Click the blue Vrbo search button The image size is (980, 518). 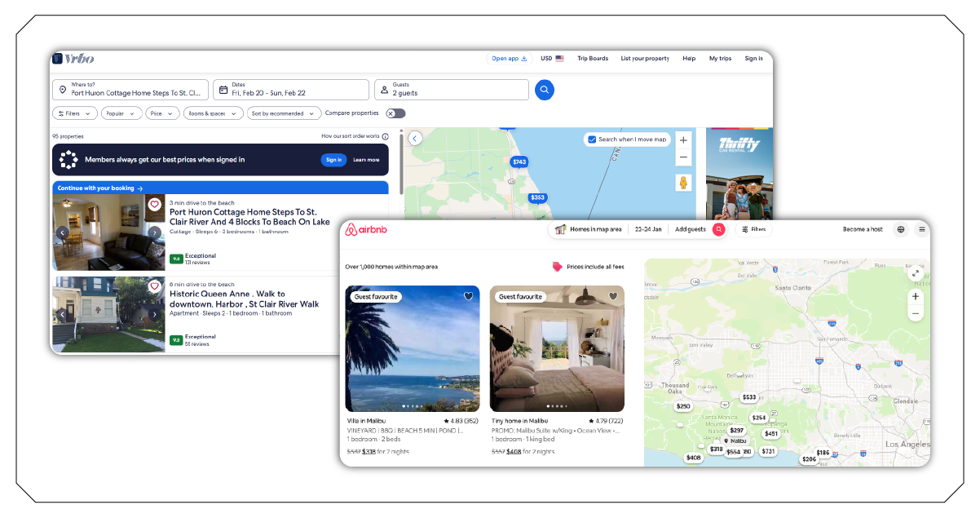coord(545,90)
